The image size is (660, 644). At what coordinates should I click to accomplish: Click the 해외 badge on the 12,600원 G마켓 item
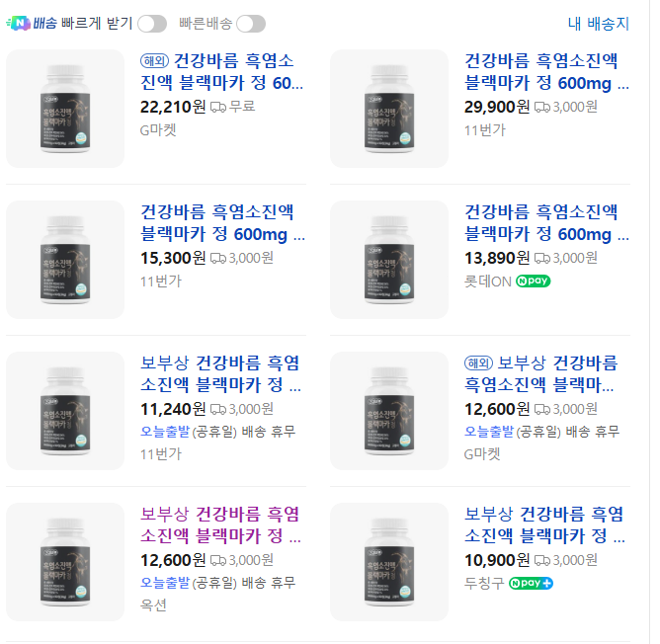click(x=479, y=362)
